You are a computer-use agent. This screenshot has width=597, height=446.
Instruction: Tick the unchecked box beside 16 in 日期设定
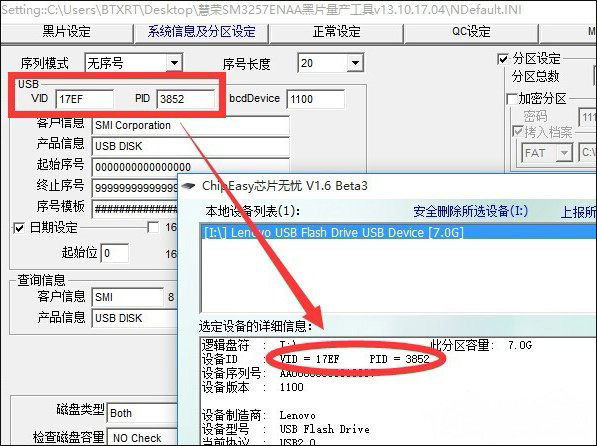(153, 227)
